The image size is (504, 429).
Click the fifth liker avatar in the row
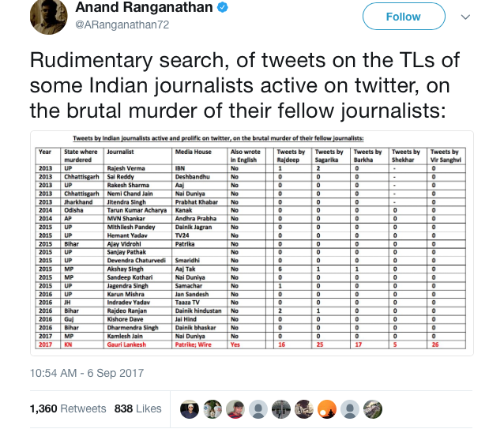[281, 408]
